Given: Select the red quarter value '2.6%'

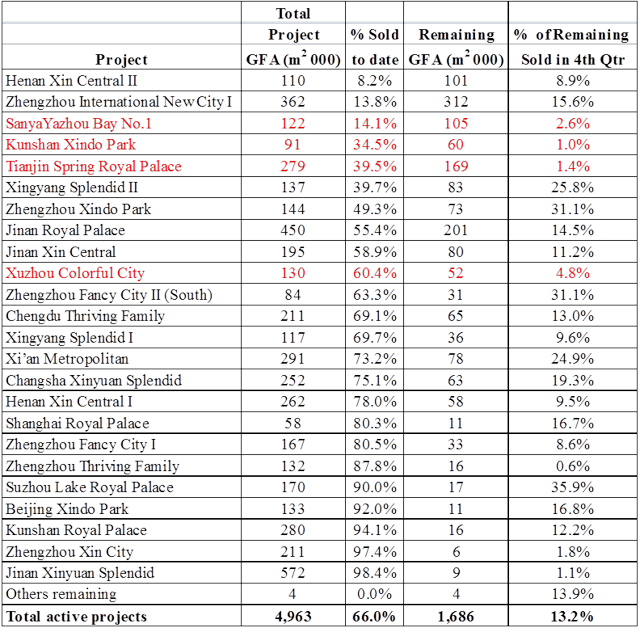Looking at the screenshot, I should 573,124.
